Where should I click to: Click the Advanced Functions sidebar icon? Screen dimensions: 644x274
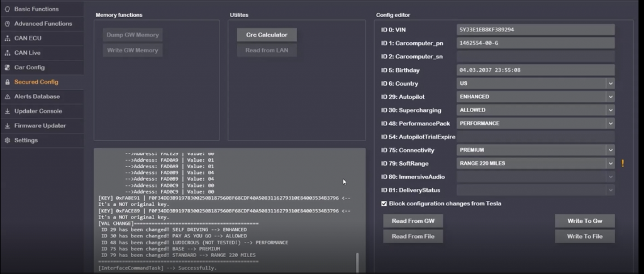coord(7,24)
